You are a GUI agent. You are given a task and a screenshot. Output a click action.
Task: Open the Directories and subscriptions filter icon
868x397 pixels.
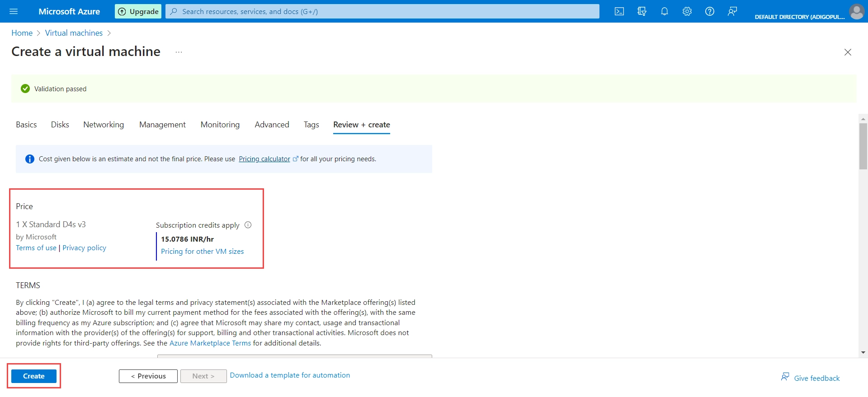point(642,11)
